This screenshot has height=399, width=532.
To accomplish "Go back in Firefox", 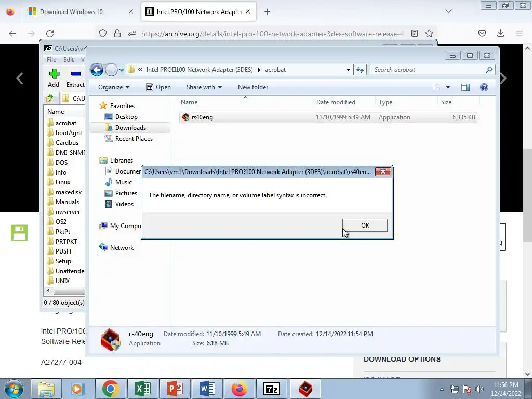I will (12, 33).
